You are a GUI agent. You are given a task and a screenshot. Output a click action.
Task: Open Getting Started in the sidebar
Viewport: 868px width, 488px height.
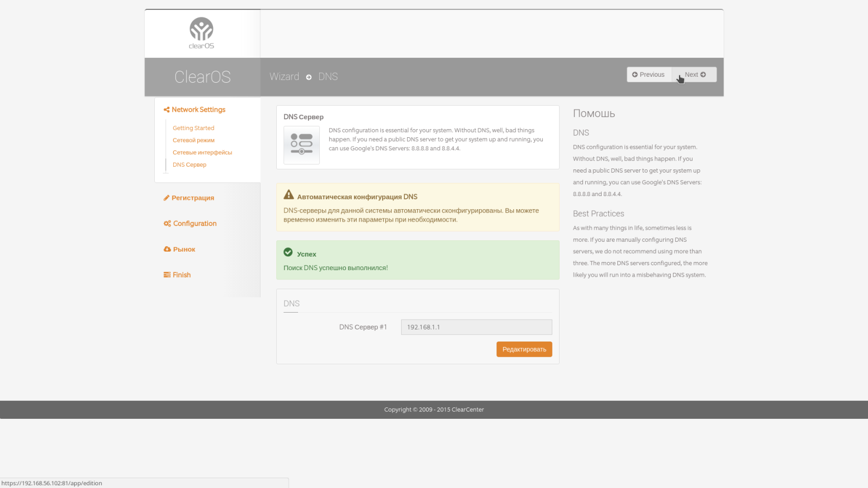click(x=193, y=129)
